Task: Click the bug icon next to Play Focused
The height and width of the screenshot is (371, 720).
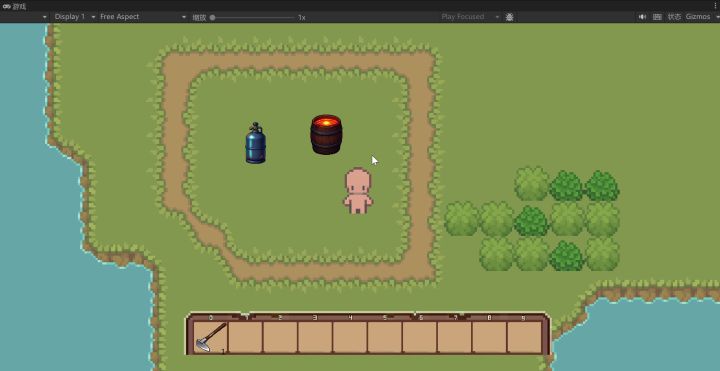Action: [x=509, y=17]
